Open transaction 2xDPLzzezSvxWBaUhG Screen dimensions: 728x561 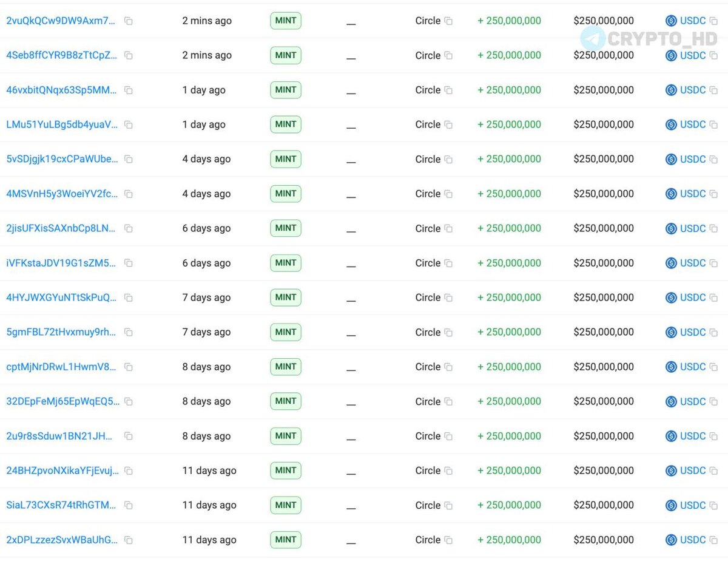point(62,540)
